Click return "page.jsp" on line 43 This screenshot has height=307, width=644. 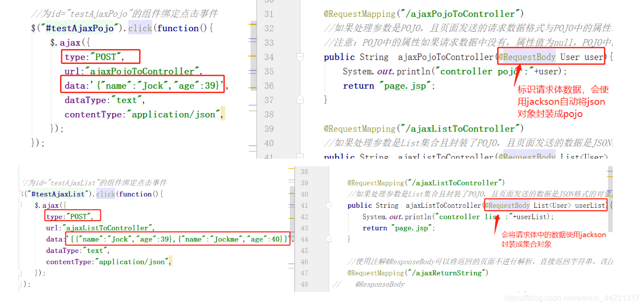click(399, 228)
